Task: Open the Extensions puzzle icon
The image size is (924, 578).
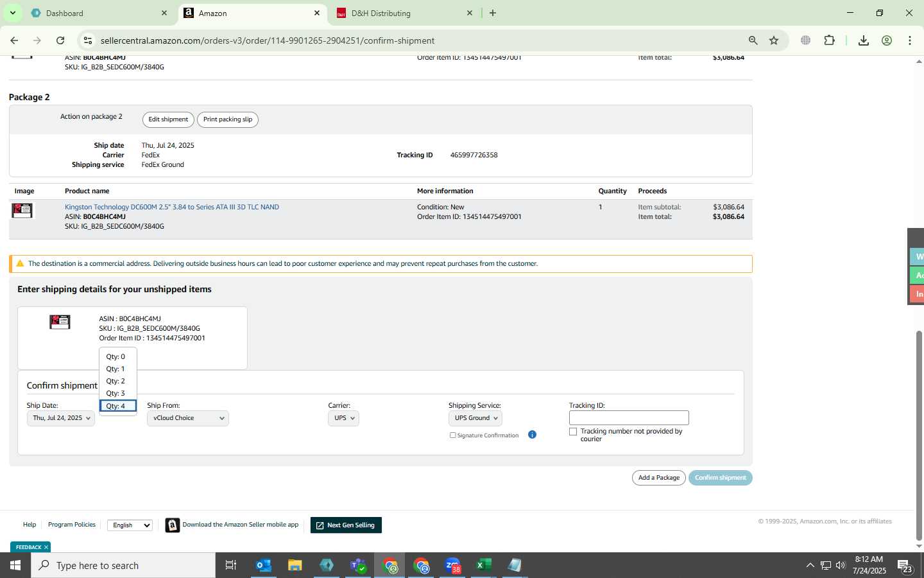Action: tap(829, 40)
